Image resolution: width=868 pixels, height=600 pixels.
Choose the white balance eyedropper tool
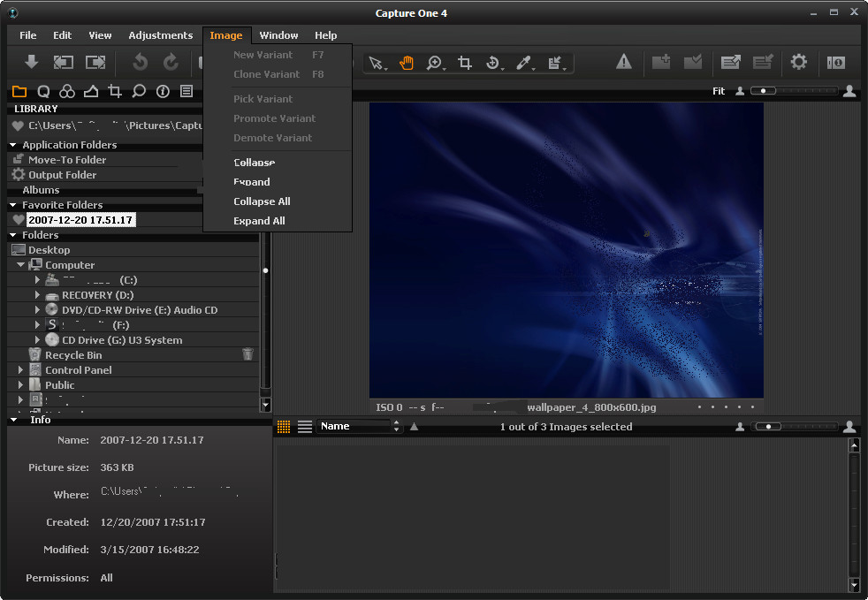(523, 63)
